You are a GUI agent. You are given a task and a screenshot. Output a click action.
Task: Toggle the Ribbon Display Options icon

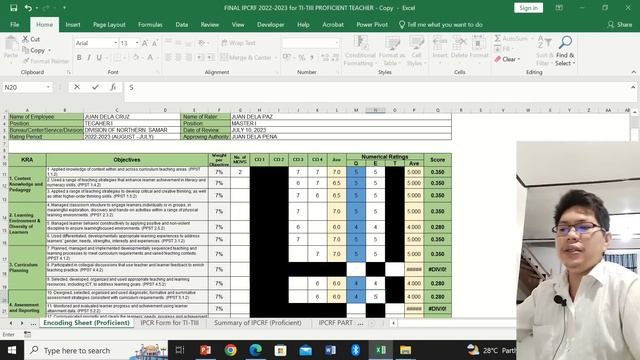559,8
